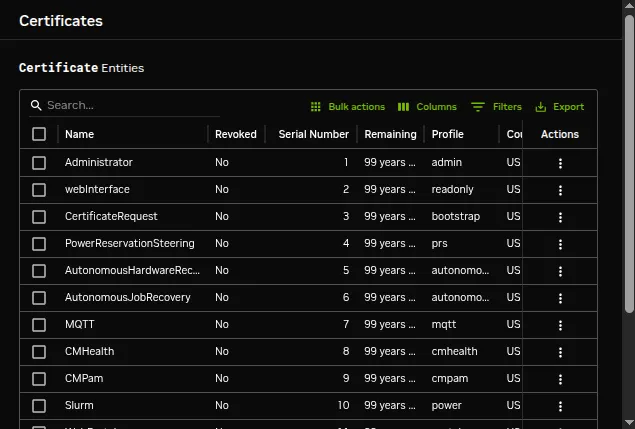
Task: Click the scrollbar down arrow
Action: click(629, 424)
